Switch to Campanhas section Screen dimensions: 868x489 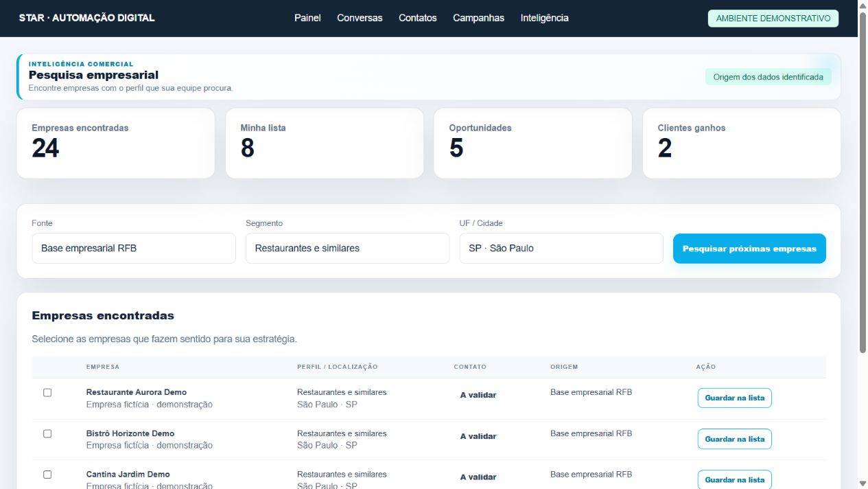point(478,18)
